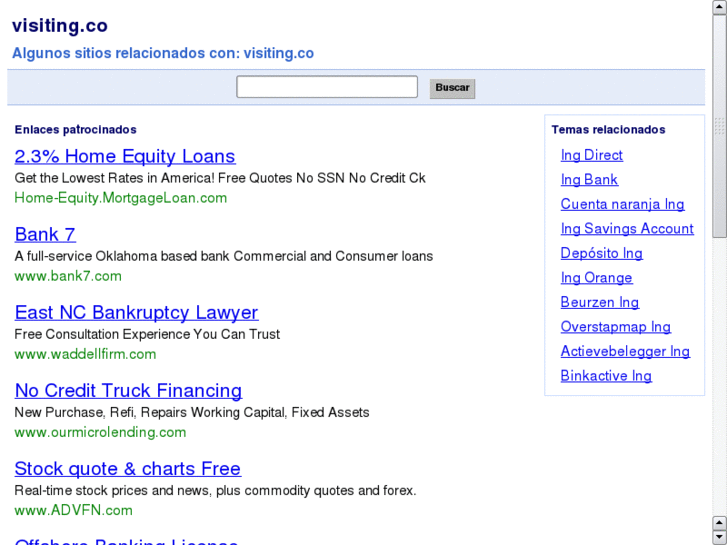The image size is (727, 545).
Task: Open Home-Equity.MortgageLoan.com green URL
Action: [x=121, y=198]
